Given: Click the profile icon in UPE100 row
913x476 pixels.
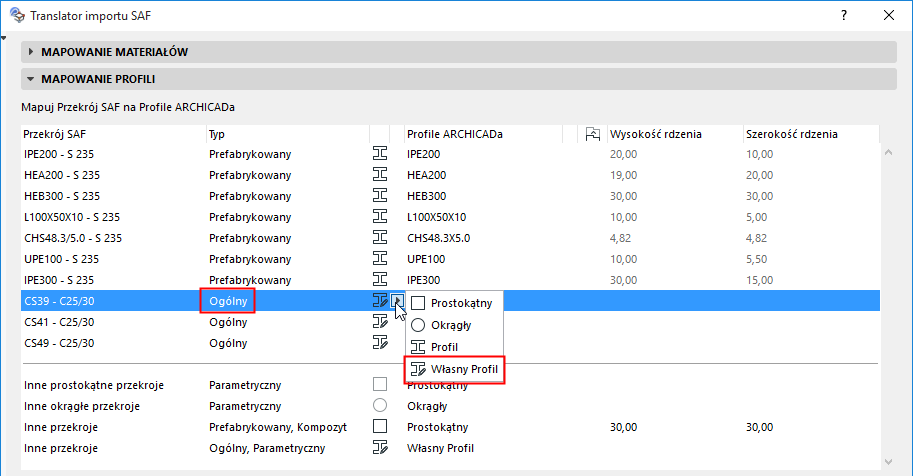Looking at the screenshot, I should 380,259.
